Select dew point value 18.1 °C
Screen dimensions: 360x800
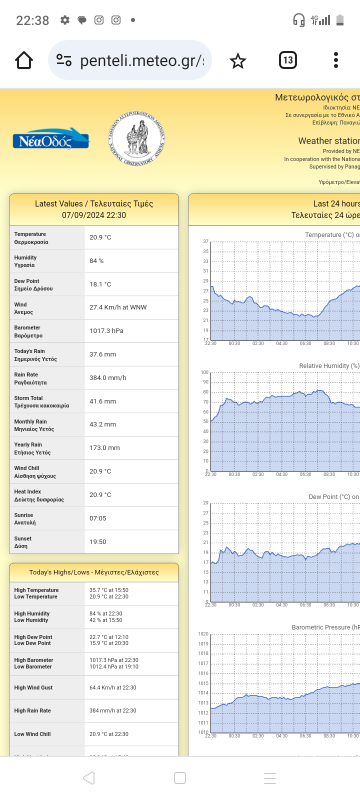pos(100,284)
